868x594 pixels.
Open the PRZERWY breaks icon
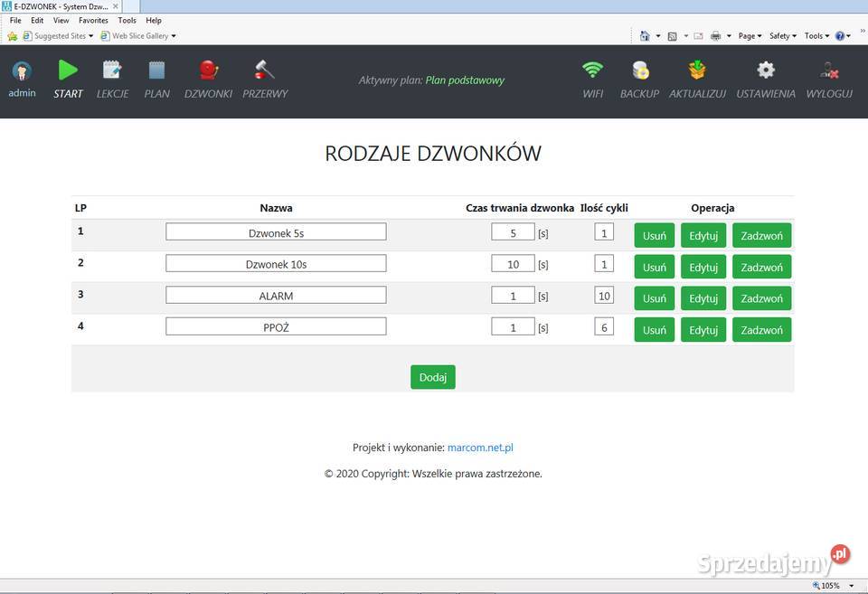(x=265, y=71)
